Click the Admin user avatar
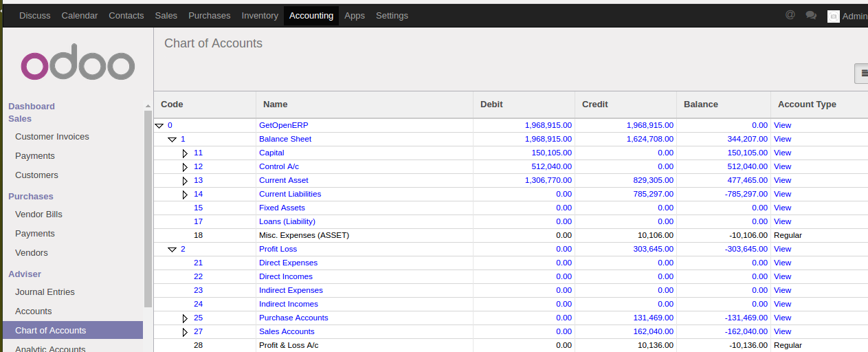 (x=833, y=16)
